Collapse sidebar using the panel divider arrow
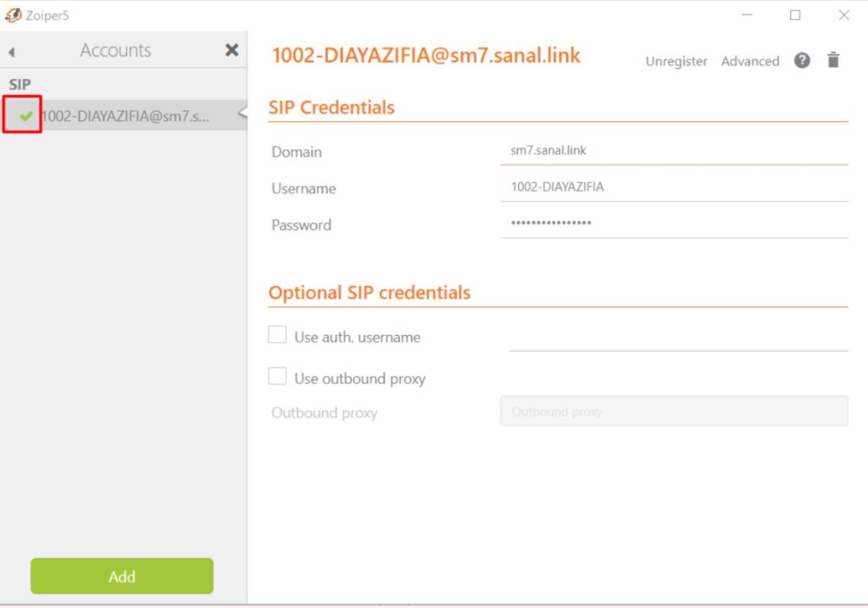 point(242,114)
